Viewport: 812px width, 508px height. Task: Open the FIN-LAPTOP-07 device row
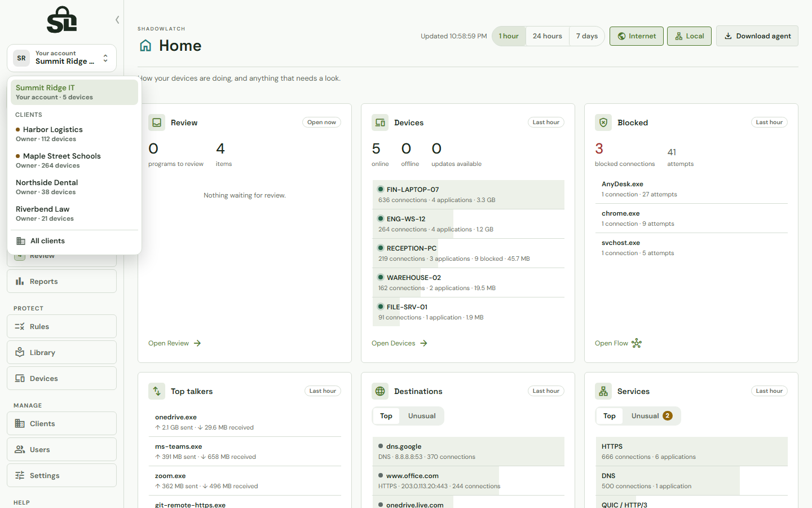468,195
